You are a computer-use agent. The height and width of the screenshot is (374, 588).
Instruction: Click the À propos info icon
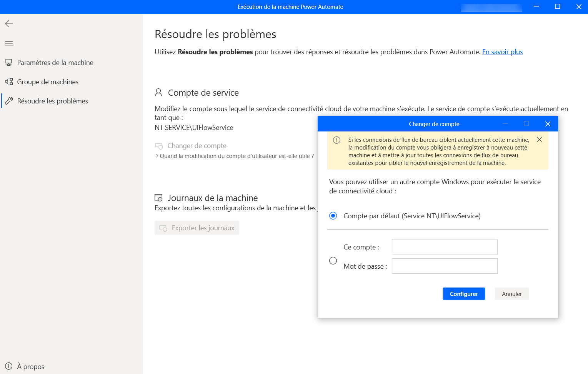8,366
